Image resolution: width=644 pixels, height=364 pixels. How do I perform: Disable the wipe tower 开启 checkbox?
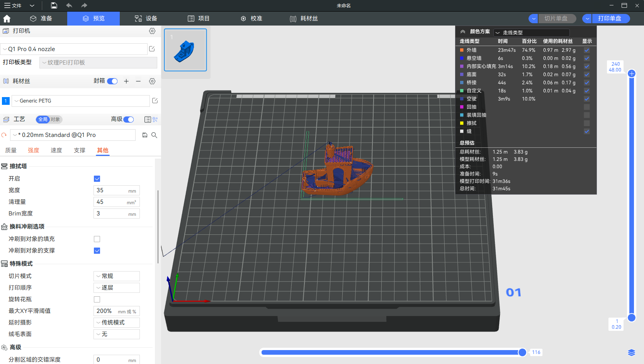pyautogui.click(x=97, y=179)
